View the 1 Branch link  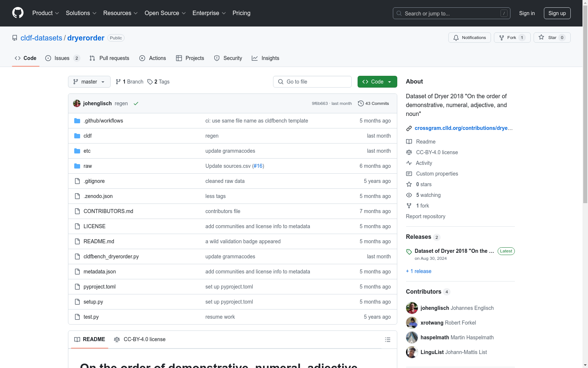[x=129, y=82]
